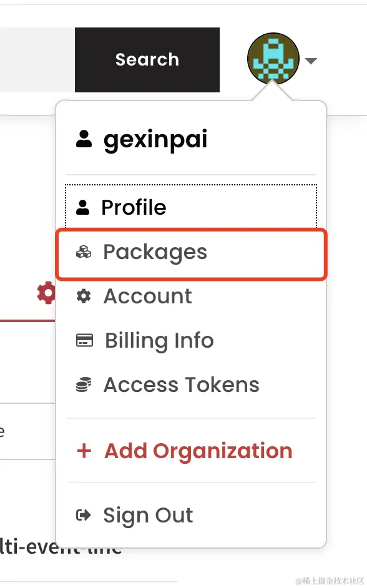
Task: Click the red plus icon for Add Organization
Action: click(84, 451)
